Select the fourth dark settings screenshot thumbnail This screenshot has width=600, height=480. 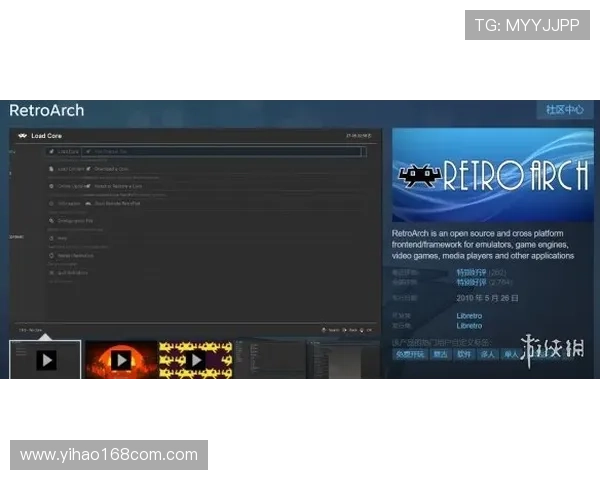coord(270,360)
